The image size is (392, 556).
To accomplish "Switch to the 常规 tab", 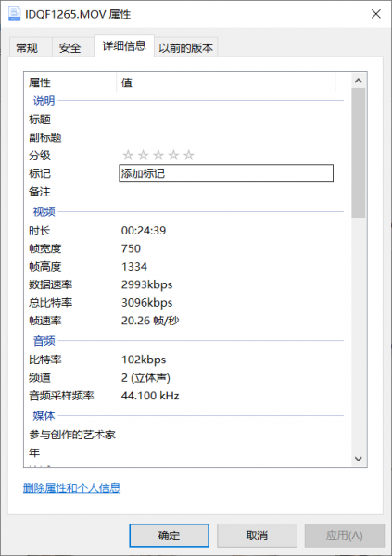I will coord(27,47).
